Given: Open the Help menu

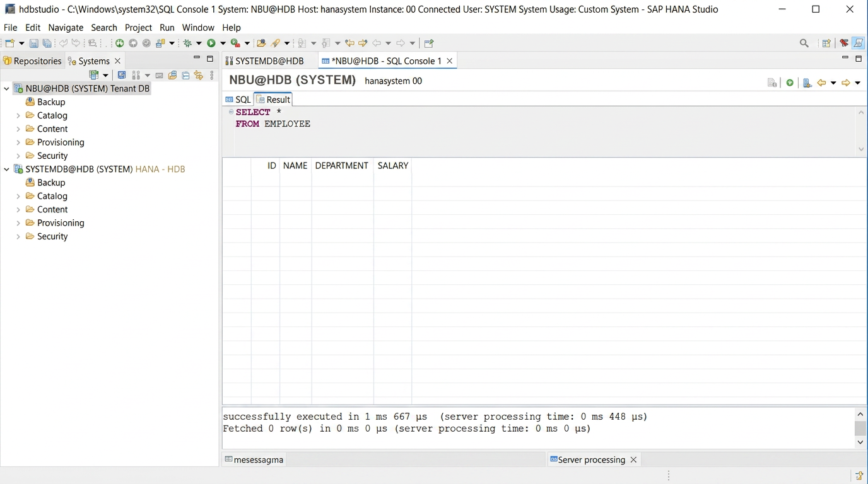Looking at the screenshot, I should (232, 28).
